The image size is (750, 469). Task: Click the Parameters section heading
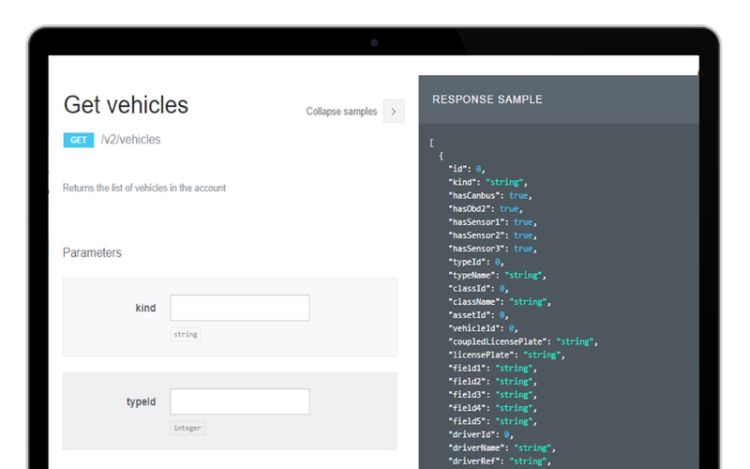(x=92, y=253)
